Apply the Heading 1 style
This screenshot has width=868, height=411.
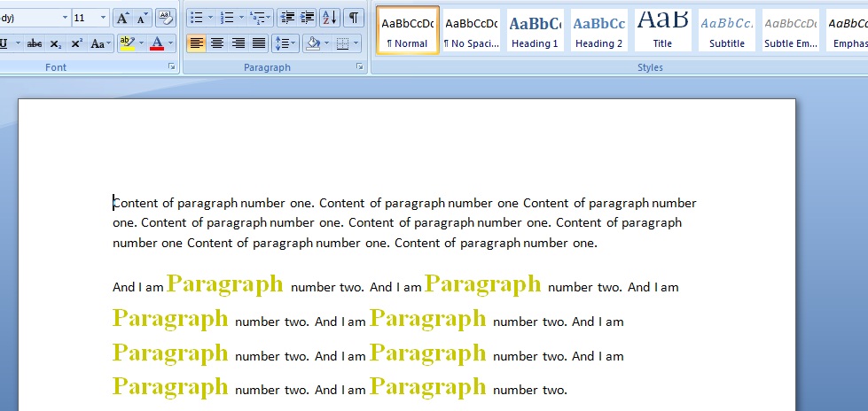pyautogui.click(x=535, y=30)
